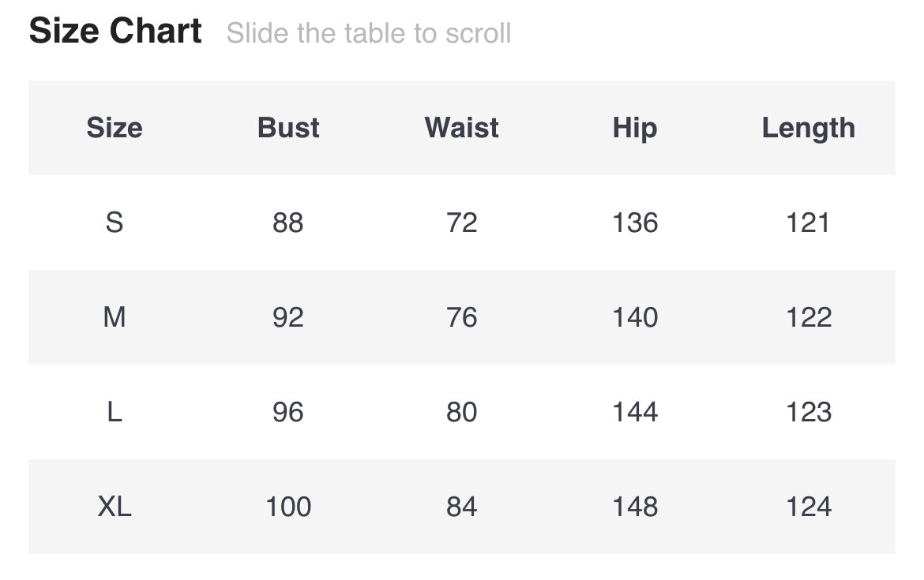
Task: Select the L size row label
Action: click(x=115, y=412)
